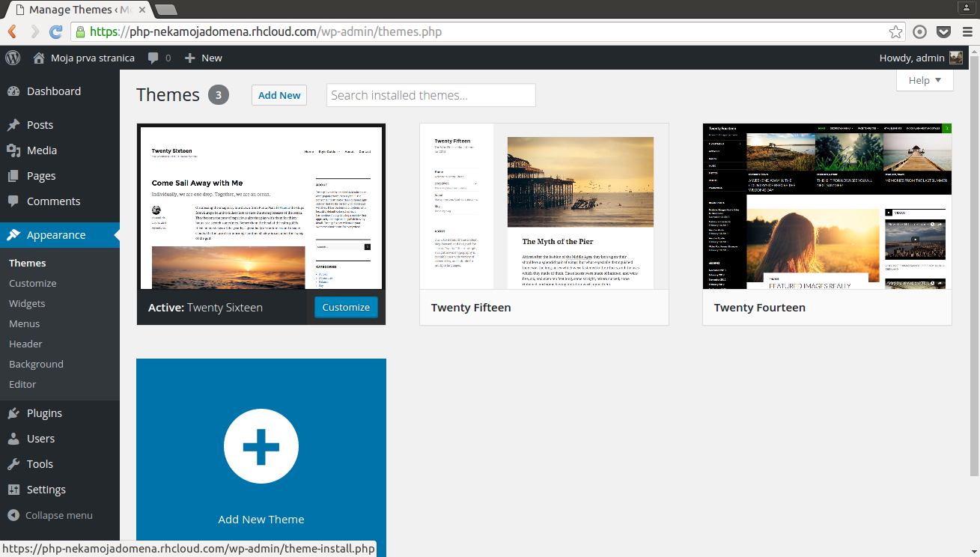Click the Settings sliders icon
Image resolution: width=980 pixels, height=557 pixels.
[13, 490]
